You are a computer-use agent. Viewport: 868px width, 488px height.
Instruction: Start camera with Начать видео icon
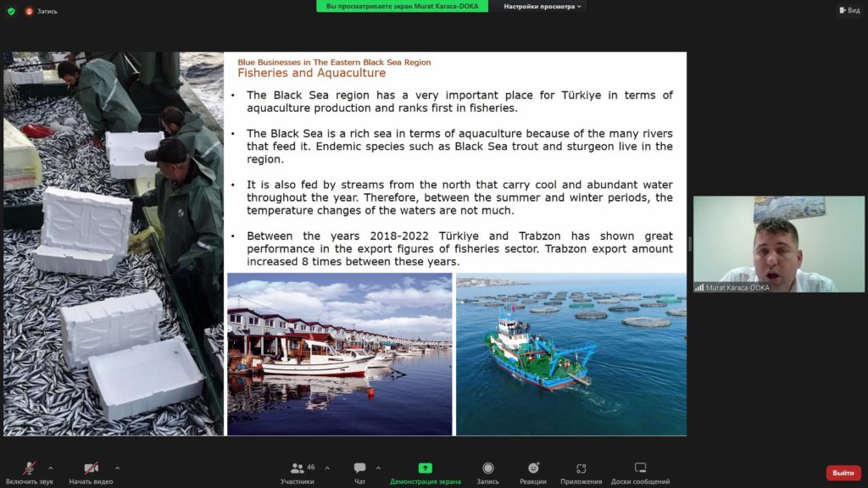91,469
